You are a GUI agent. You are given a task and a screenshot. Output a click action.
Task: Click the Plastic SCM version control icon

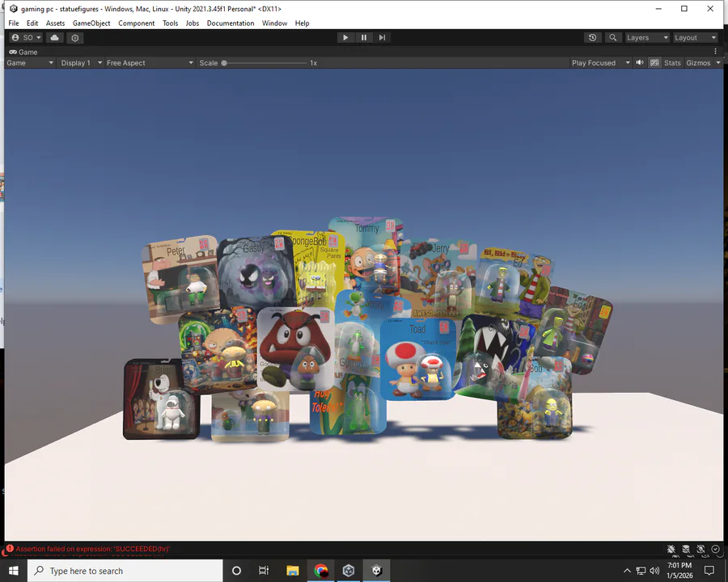point(75,38)
